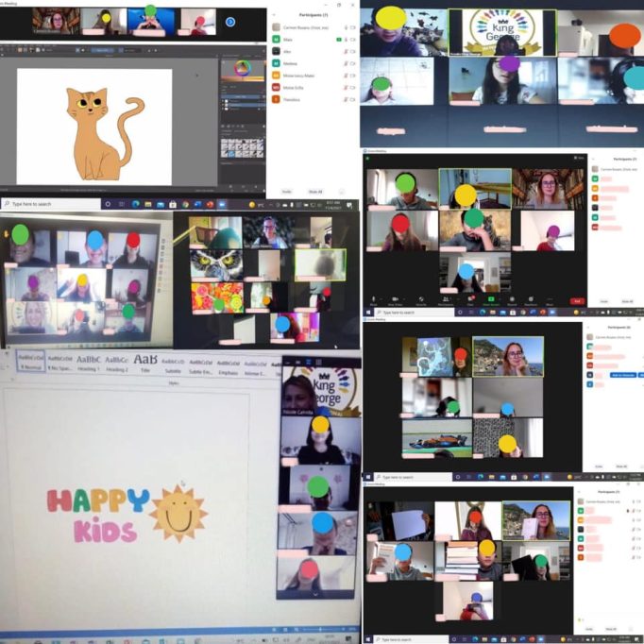The image size is (644, 644).
Task: Click Invite beside the cat drawing window
Action: 287,192
